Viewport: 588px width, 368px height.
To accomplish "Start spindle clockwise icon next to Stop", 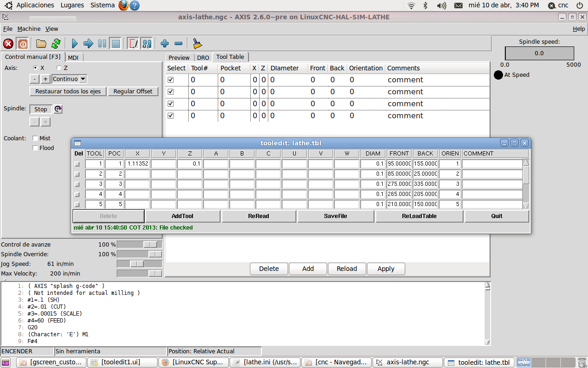I will click(58, 109).
